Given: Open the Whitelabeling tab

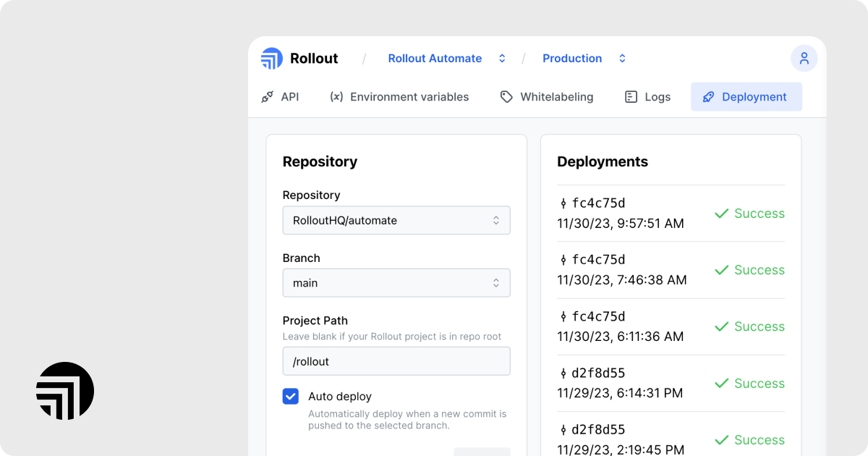Looking at the screenshot, I should (x=547, y=97).
